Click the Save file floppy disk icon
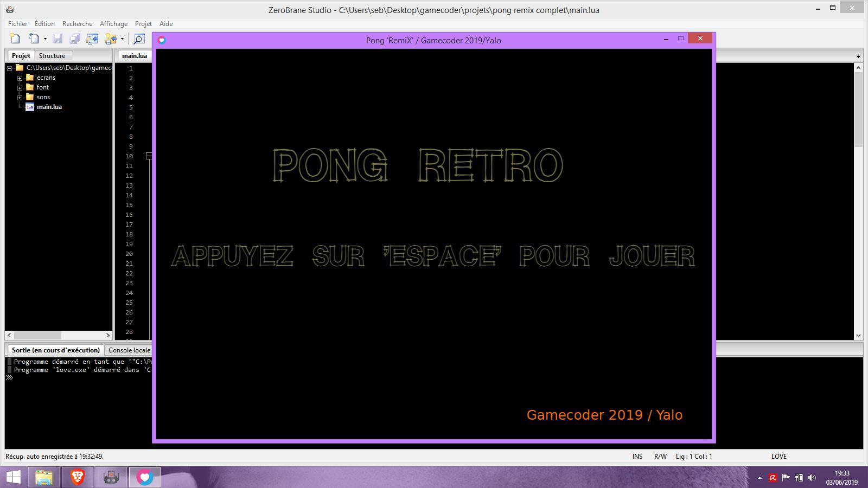 tap(58, 38)
